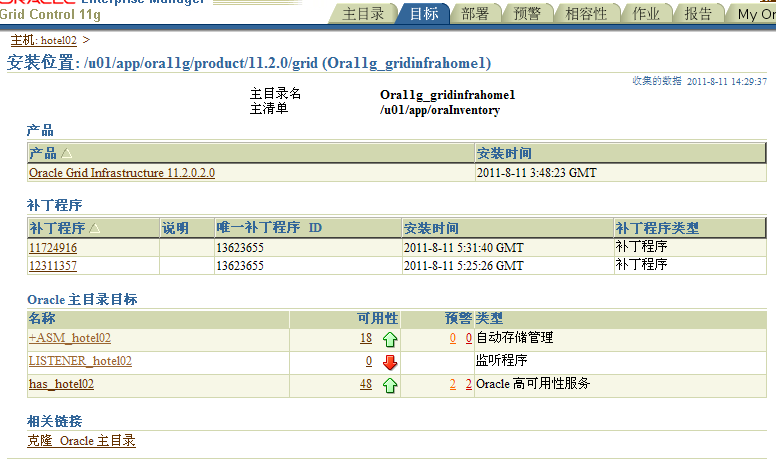776x461 pixels.
Task: Select the /u01/app/oraInventory path text
Action: click(440, 110)
